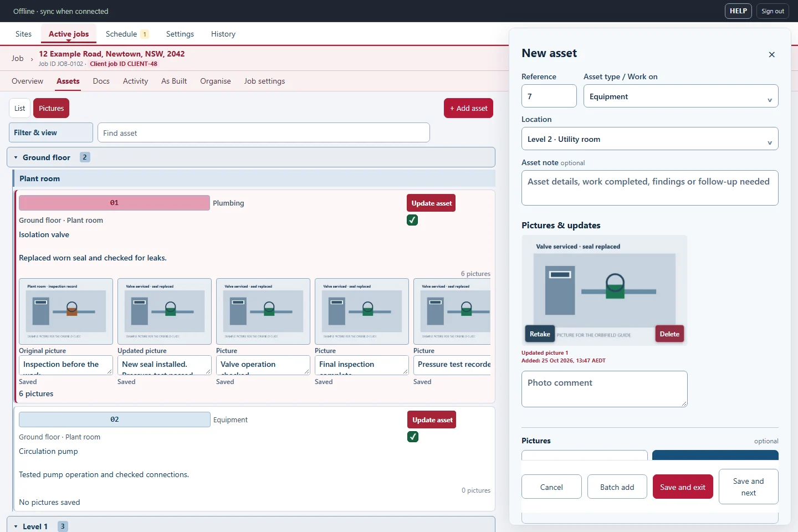Click the 01 asset reference bar
The width and height of the screenshot is (798, 532).
114,203
